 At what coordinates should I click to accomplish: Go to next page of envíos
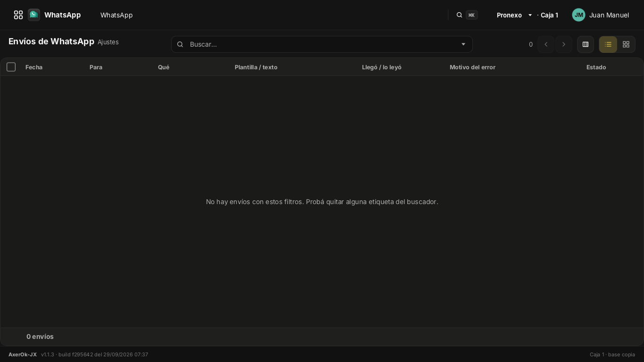tap(564, 44)
